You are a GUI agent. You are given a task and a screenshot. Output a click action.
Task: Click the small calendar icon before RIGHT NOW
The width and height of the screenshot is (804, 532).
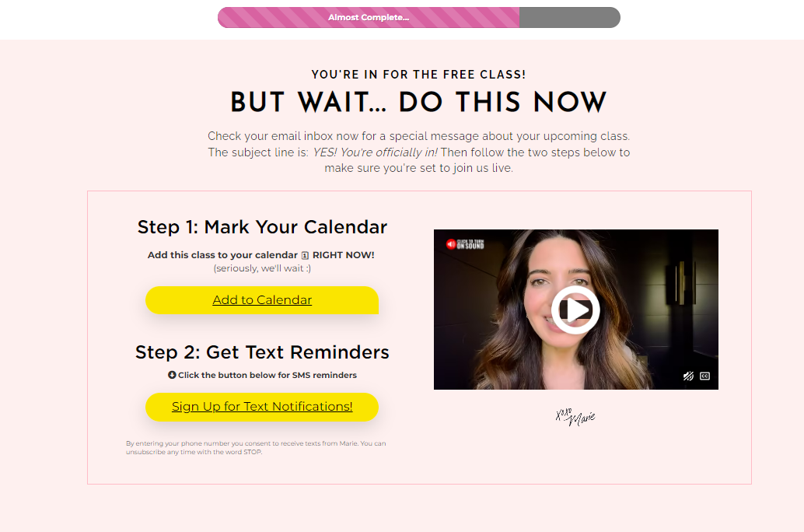tap(305, 255)
